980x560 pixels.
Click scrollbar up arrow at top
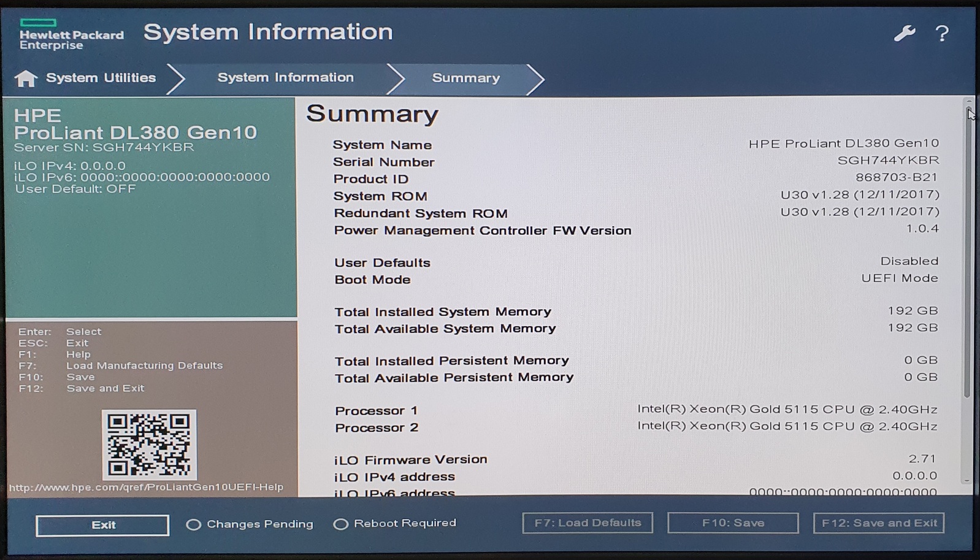tap(968, 102)
